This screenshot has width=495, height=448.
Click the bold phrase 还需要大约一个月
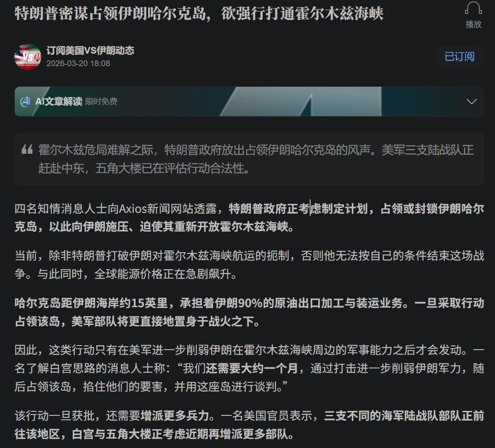(x=252, y=368)
